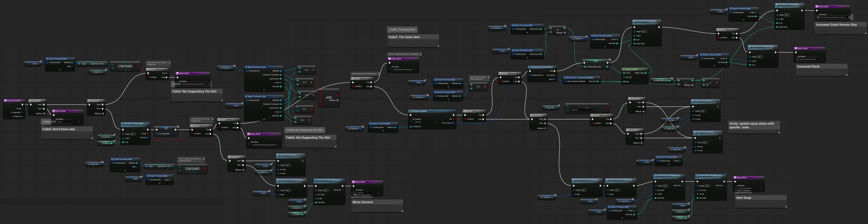Select the AND boolean node
The image size is (868, 224).
(x=329, y=98)
